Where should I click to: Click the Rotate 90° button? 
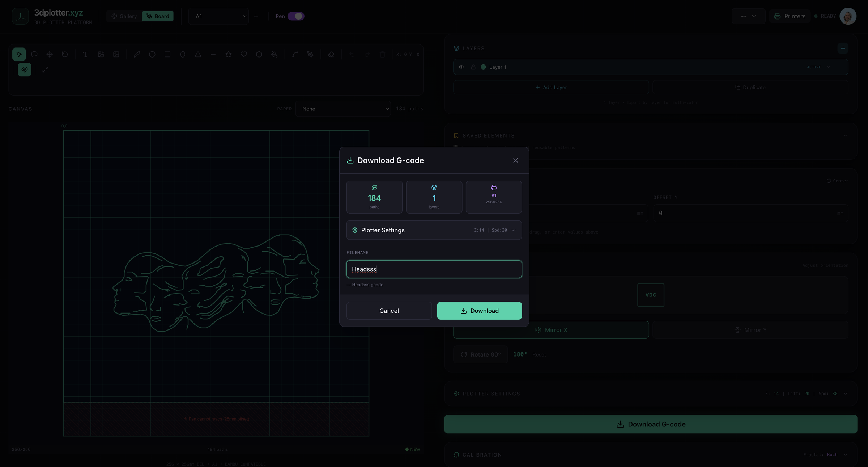pyautogui.click(x=481, y=354)
